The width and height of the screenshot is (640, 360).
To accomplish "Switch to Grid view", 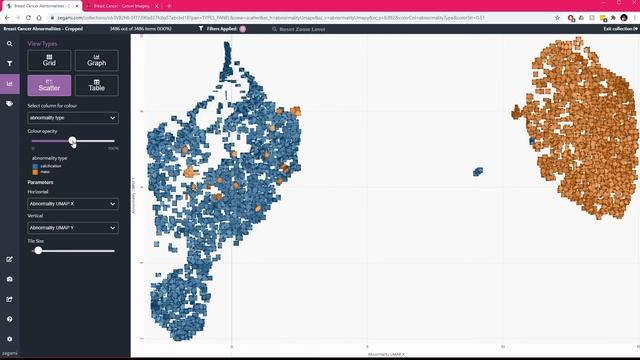I will coord(49,60).
